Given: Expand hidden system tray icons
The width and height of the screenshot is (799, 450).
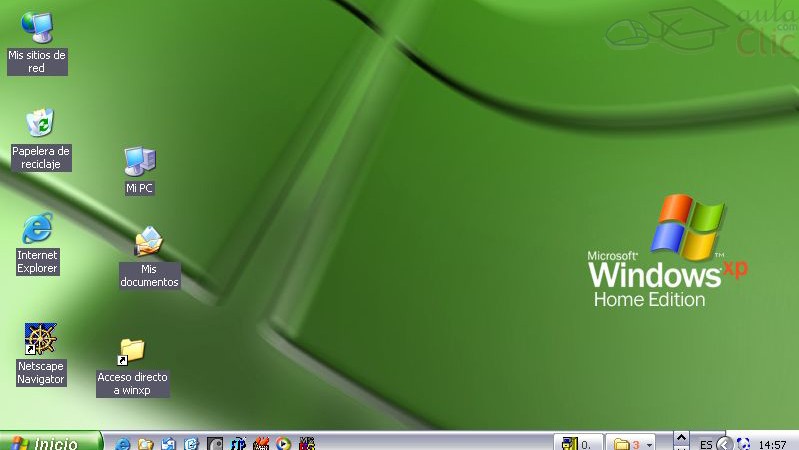Looking at the screenshot, I should tap(724, 443).
